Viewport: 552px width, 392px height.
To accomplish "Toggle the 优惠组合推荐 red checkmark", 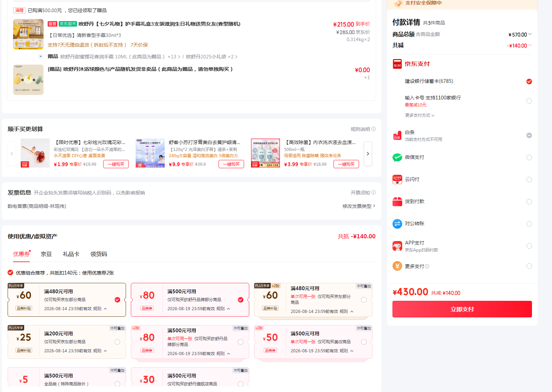I will [x=10, y=273].
